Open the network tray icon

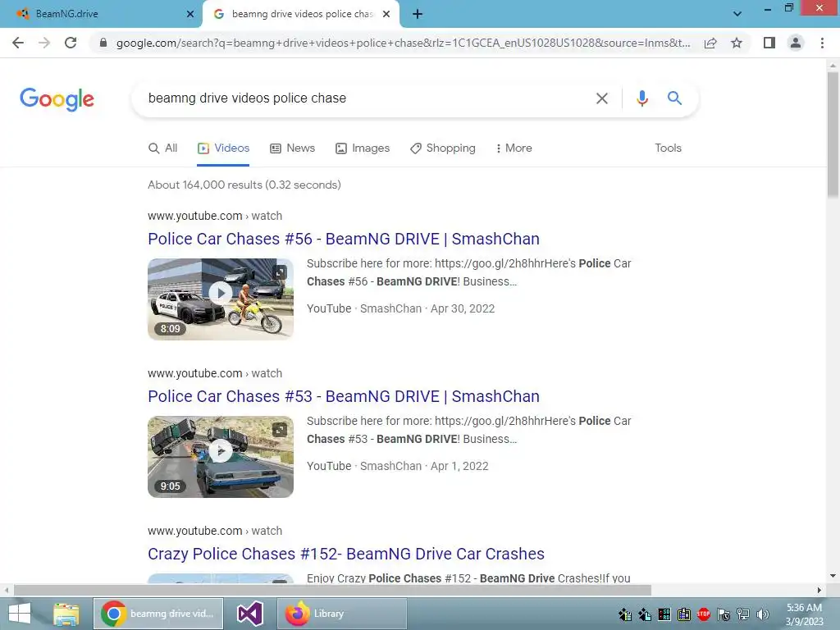(x=743, y=614)
